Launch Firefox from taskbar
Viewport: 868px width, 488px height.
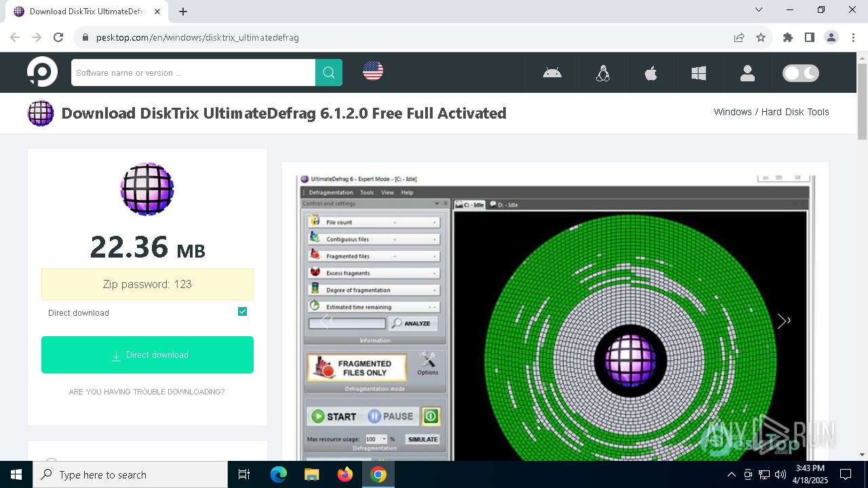[344, 474]
